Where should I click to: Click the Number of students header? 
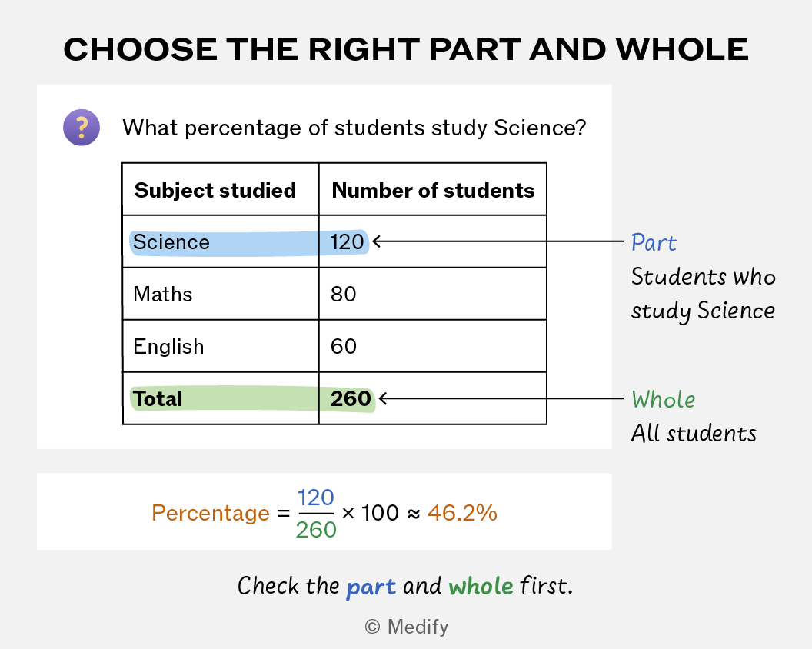[x=433, y=190]
